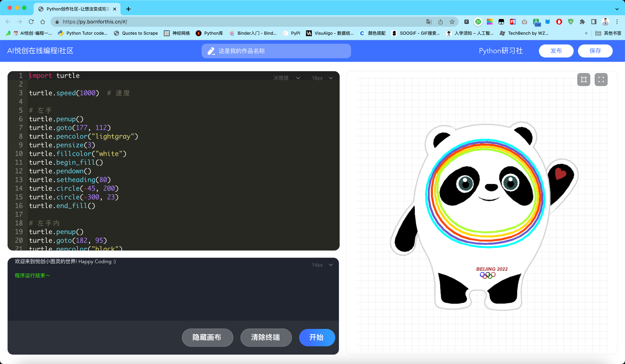The width and height of the screenshot is (625, 364).
Task: Click 开始 to run the code
Action: [317, 337]
